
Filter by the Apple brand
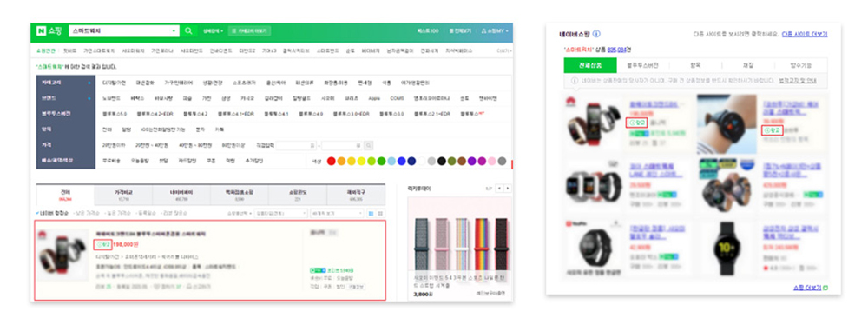coord(375,99)
